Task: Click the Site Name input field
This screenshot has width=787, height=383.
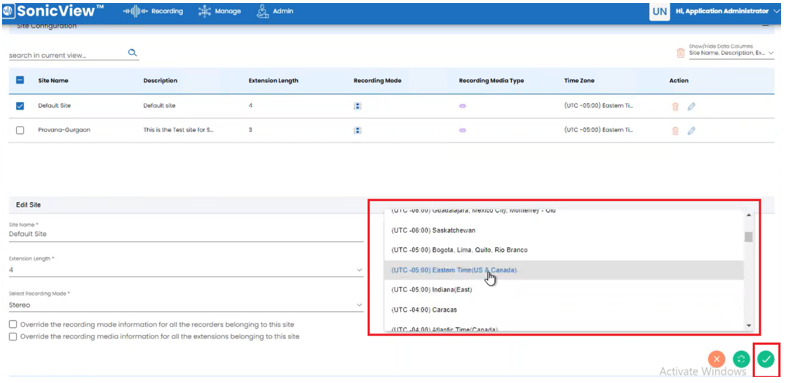Action: [x=186, y=234]
